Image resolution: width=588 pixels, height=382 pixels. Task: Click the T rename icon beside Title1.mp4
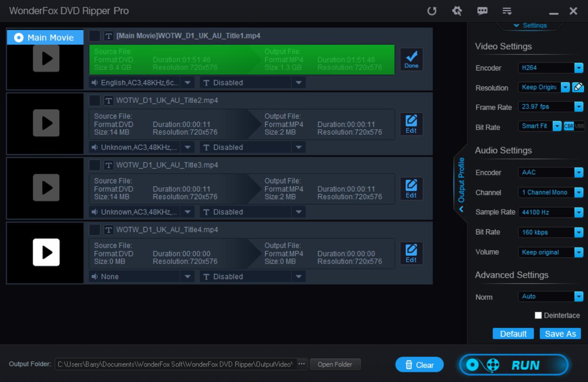(x=109, y=36)
